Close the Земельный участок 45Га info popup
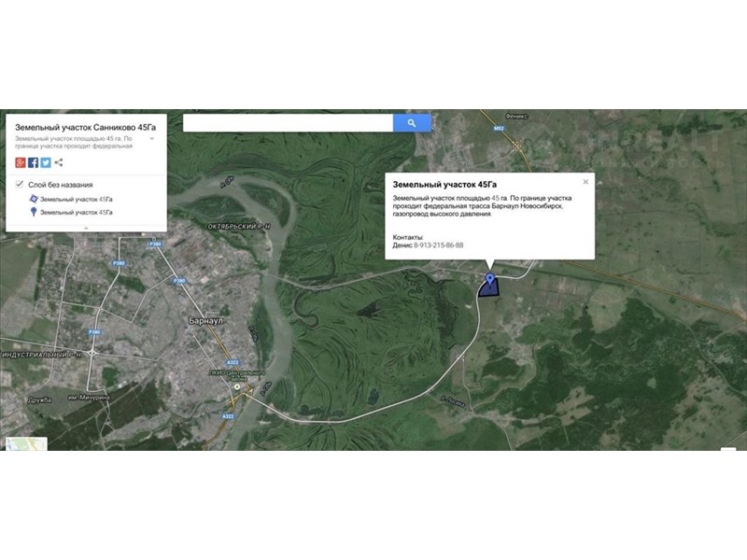The width and height of the screenshot is (747, 560). point(585,182)
